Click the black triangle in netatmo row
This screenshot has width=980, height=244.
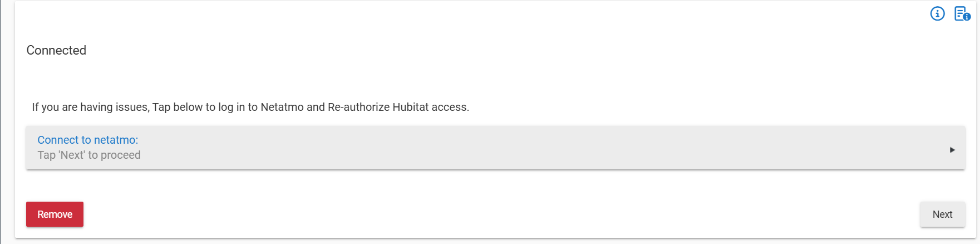952,149
